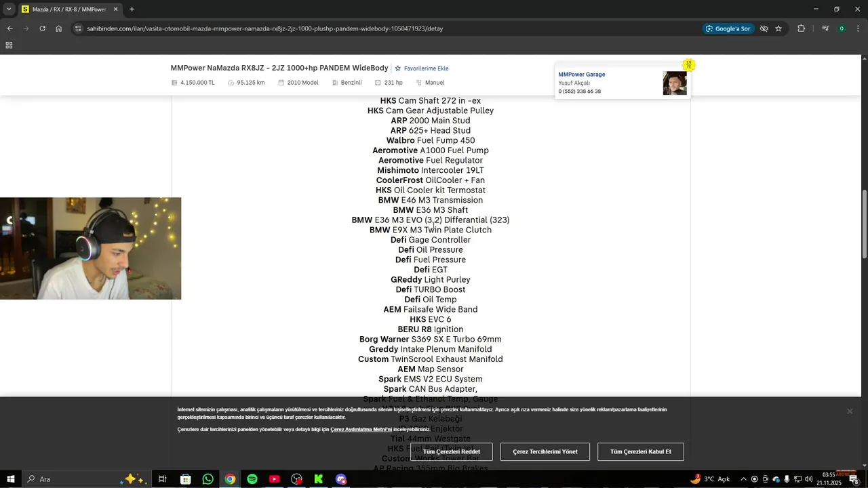Viewport: 868px width, 488px height.
Task: Click the webcam overlay video
Action: click(90, 248)
